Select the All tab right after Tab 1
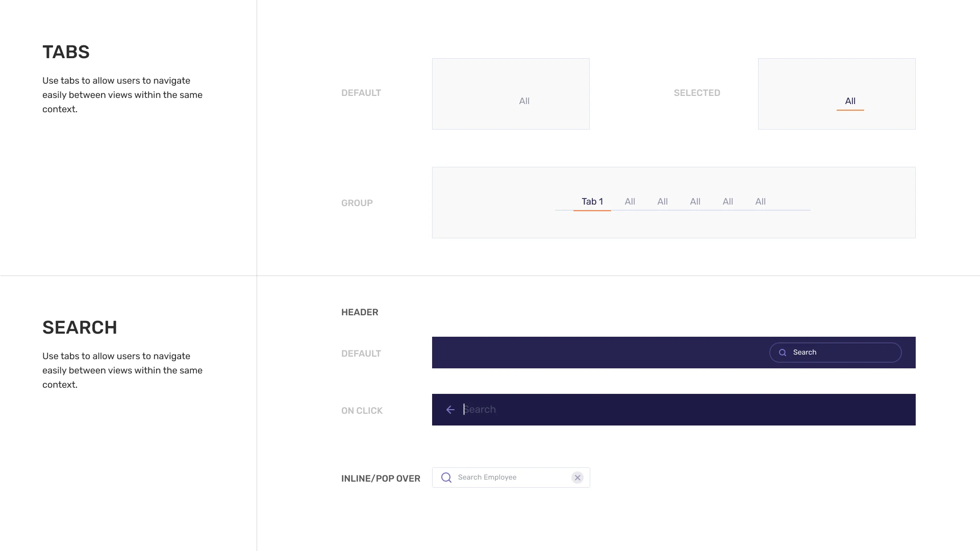The width and height of the screenshot is (980, 551). tap(630, 202)
